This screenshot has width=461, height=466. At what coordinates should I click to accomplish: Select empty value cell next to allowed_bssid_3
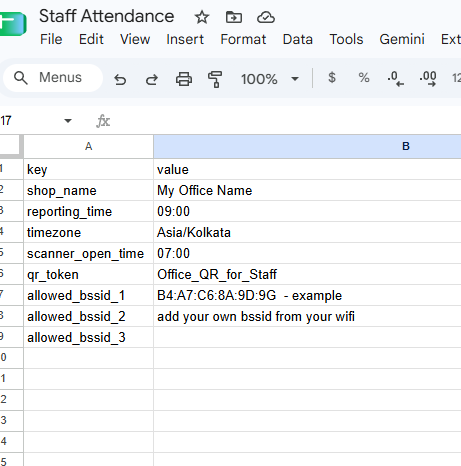tap(307, 337)
